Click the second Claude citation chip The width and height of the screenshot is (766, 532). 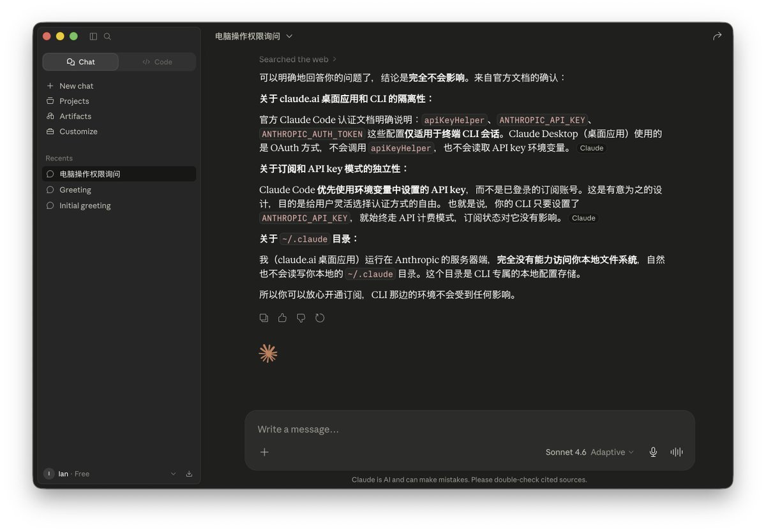click(x=583, y=218)
